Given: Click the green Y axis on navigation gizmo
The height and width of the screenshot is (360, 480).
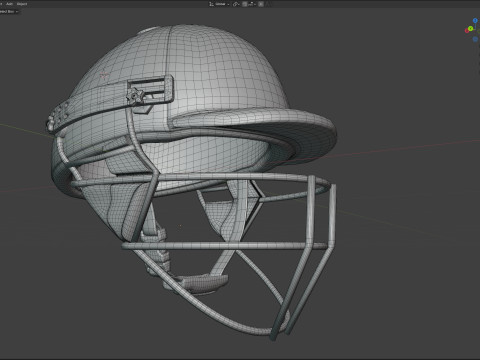Looking at the screenshot, I should pos(470,28).
